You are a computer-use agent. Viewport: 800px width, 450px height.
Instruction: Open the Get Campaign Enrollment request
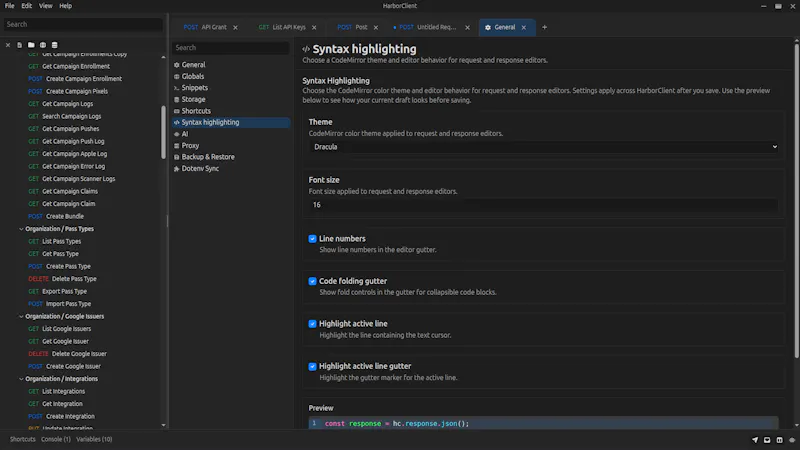coord(76,66)
